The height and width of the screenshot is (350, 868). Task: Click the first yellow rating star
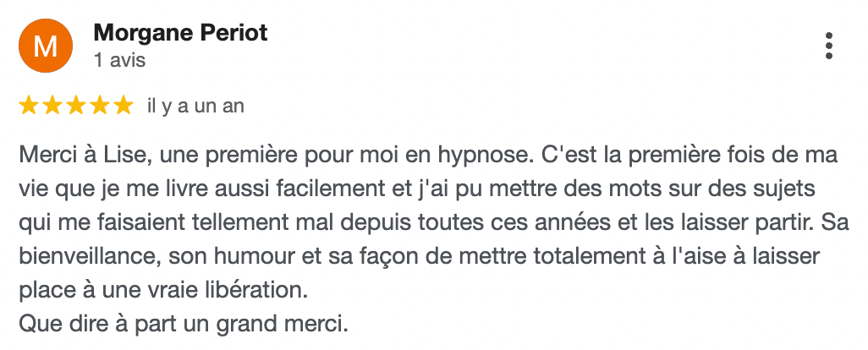pos(28,106)
